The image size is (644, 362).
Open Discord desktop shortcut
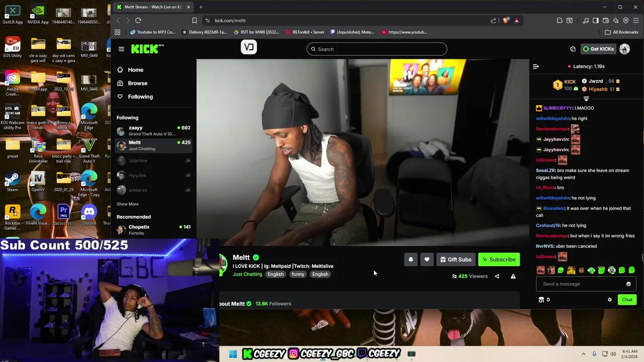tap(89, 214)
